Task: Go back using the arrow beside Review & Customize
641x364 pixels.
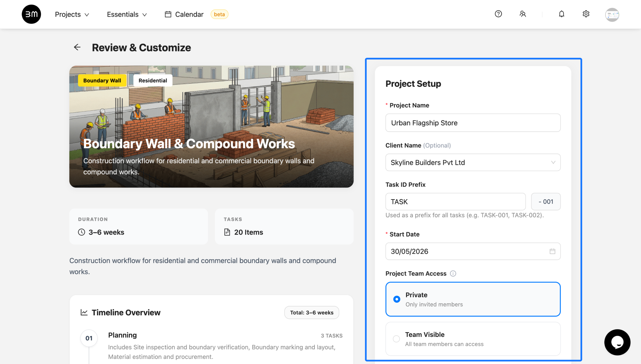Action: click(x=77, y=47)
